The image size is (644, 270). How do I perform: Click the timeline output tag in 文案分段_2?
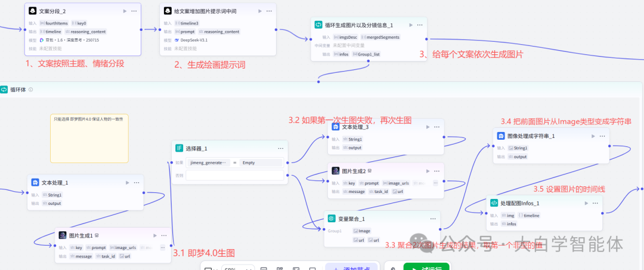[x=51, y=32]
